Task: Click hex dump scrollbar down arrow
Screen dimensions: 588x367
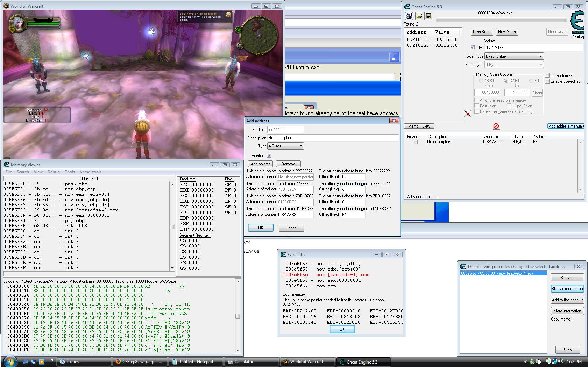Action: (x=238, y=350)
